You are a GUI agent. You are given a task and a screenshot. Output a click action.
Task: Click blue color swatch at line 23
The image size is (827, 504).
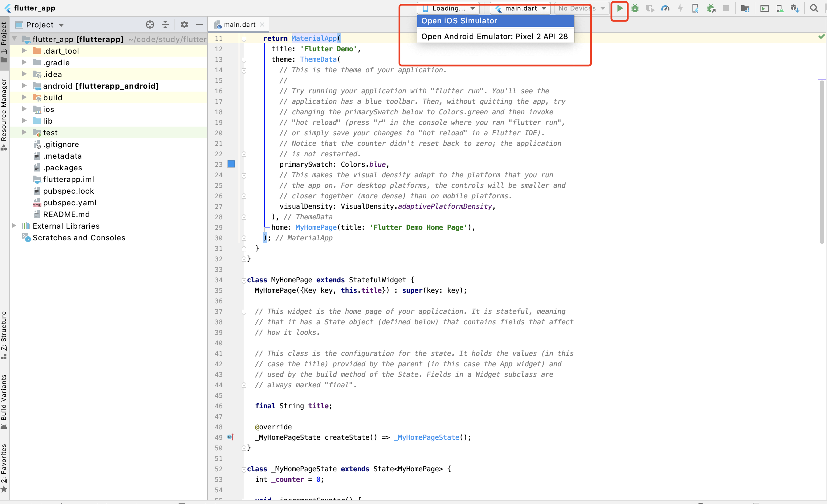(x=231, y=164)
